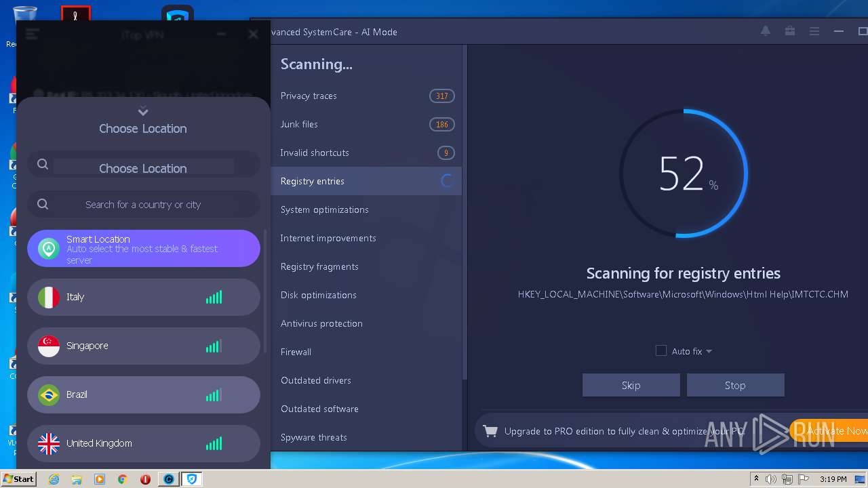This screenshot has height=488, width=868.
Task: Click Brazil signal strength bars
Action: 214,394
